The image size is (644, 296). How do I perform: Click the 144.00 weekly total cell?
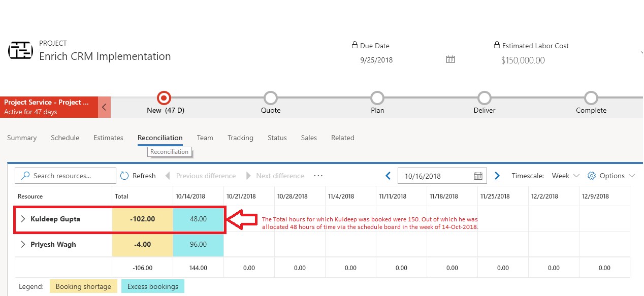pyautogui.click(x=198, y=268)
